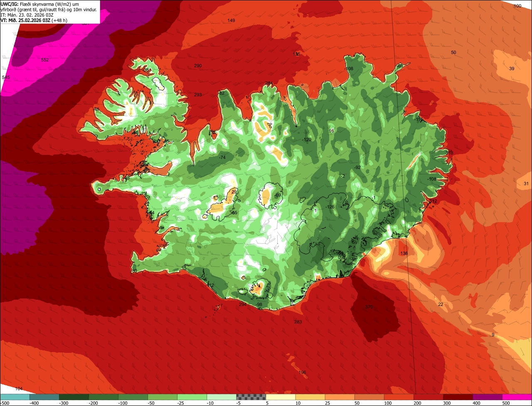The image size is (532, 406).
Task: Click the legend swatch between -25 and -10
Action: click(x=192, y=397)
